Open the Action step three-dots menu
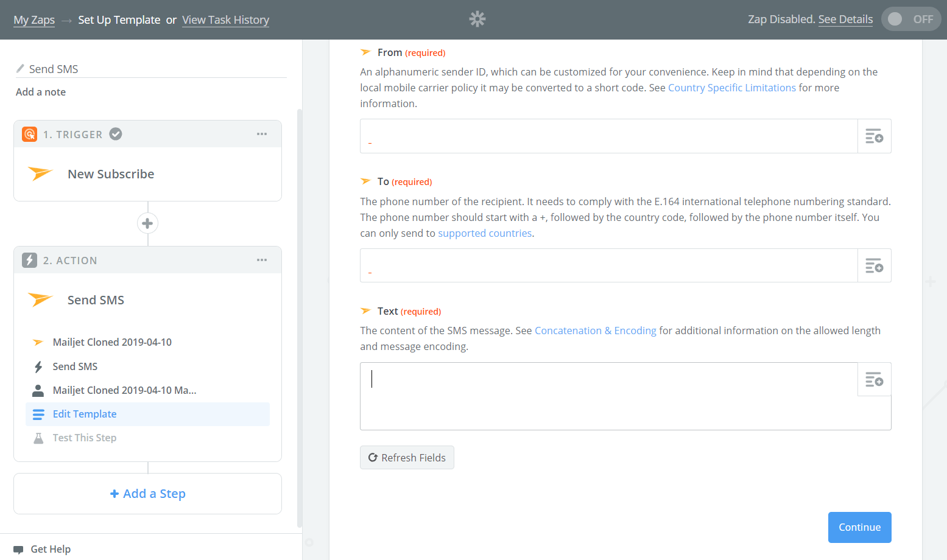This screenshot has width=947, height=560. pyautogui.click(x=262, y=260)
